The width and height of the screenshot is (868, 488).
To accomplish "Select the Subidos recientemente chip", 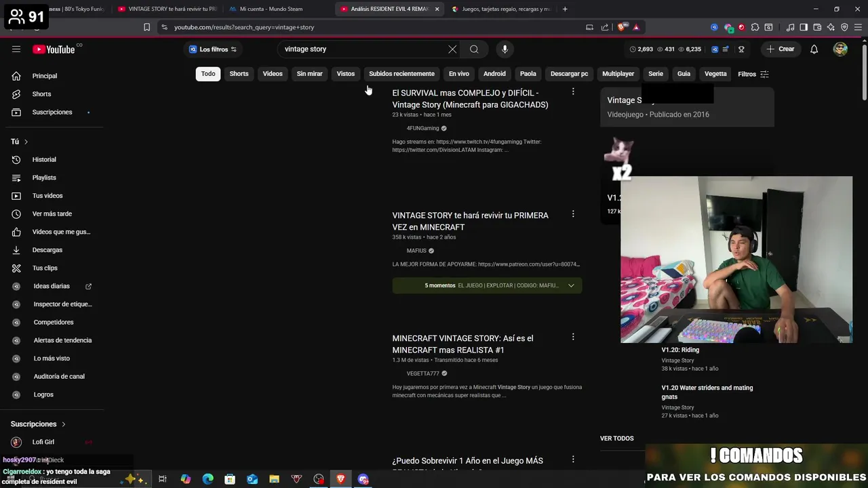I will point(401,74).
